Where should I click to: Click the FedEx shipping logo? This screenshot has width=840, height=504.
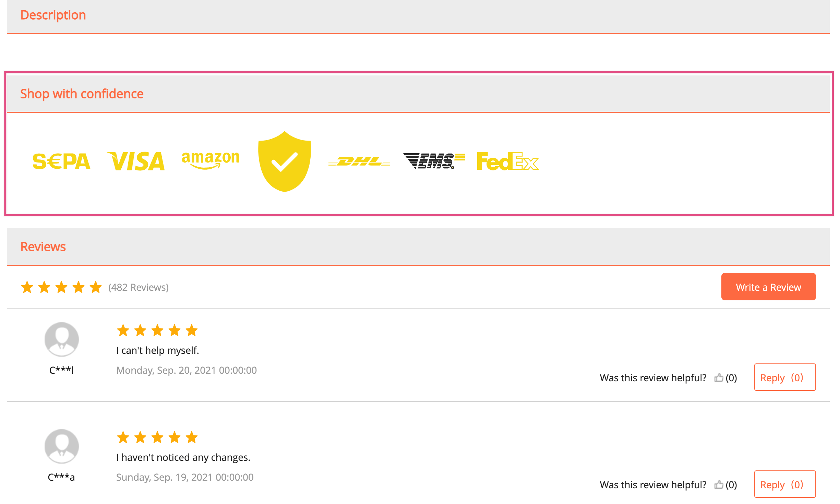(508, 161)
